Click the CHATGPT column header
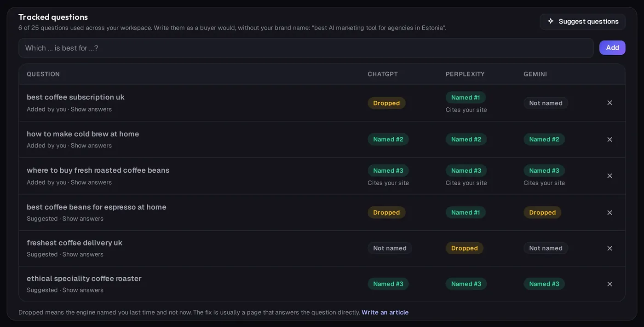Screen dimensions: 644x327 click(383, 74)
